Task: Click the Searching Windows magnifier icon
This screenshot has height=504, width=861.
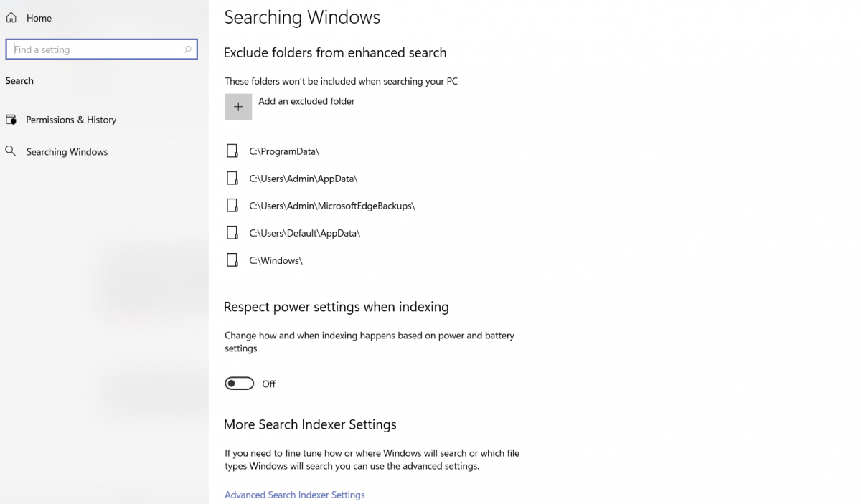Action: [11, 151]
